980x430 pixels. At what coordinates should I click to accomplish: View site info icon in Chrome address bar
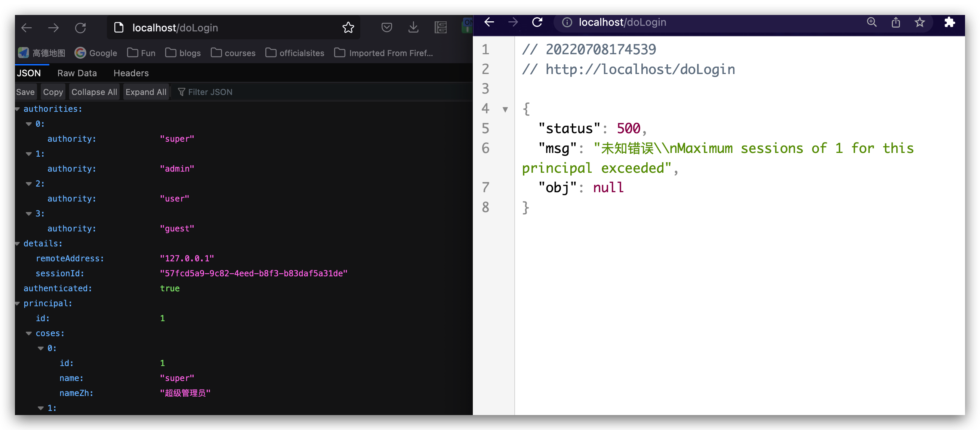567,22
